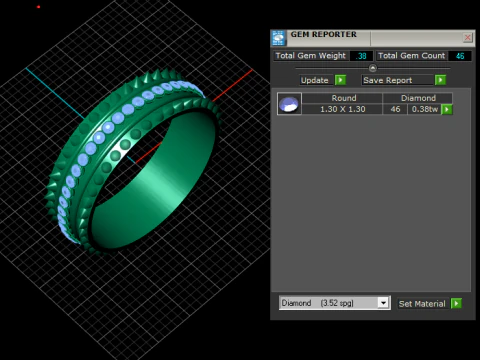The height and width of the screenshot is (360, 480).
Task: Select the round diamond gem thumbnail
Action: (289, 104)
